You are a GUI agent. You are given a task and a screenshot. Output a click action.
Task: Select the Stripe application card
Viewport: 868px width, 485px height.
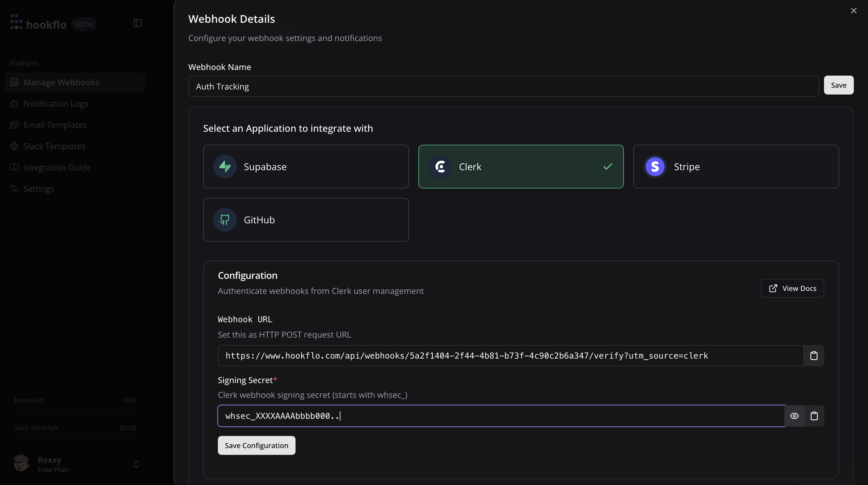pos(735,167)
